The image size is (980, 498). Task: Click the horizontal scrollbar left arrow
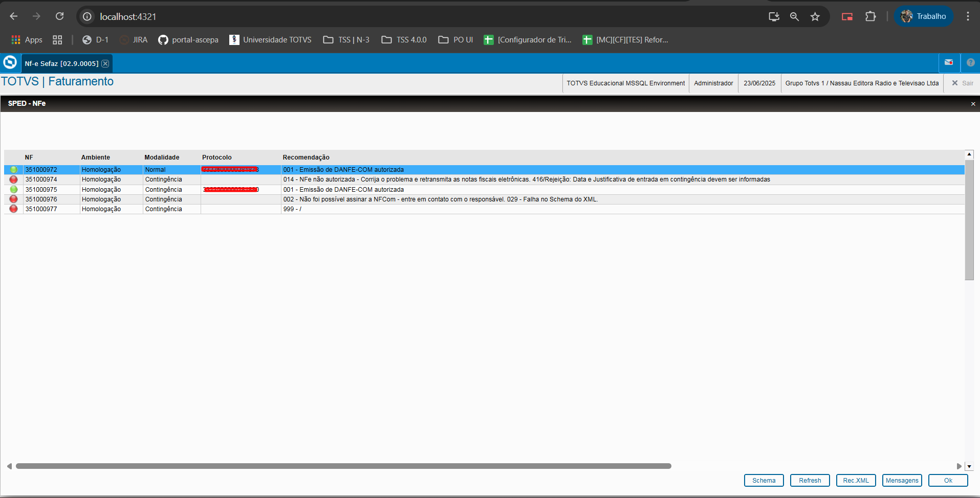click(9, 466)
